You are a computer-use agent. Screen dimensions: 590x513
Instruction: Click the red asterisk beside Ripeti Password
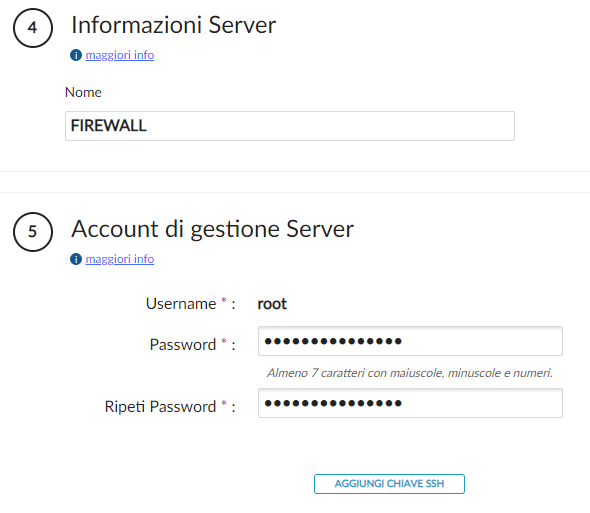pyautogui.click(x=224, y=403)
